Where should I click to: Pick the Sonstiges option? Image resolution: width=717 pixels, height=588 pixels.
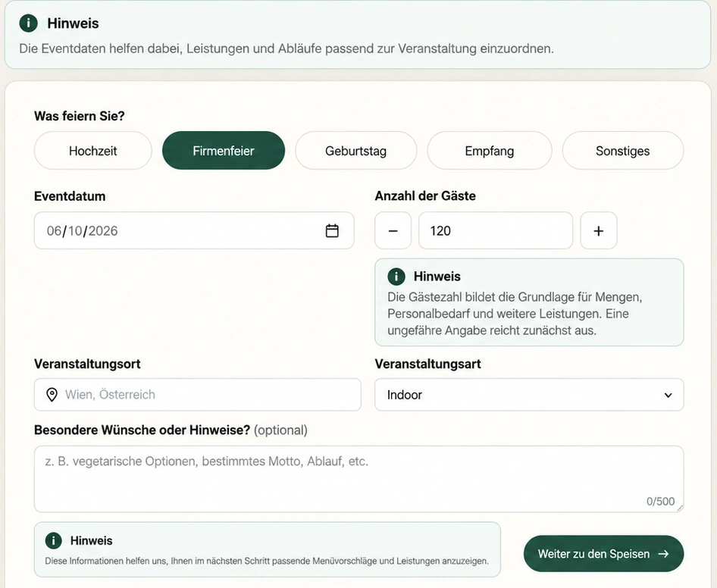pyautogui.click(x=623, y=151)
